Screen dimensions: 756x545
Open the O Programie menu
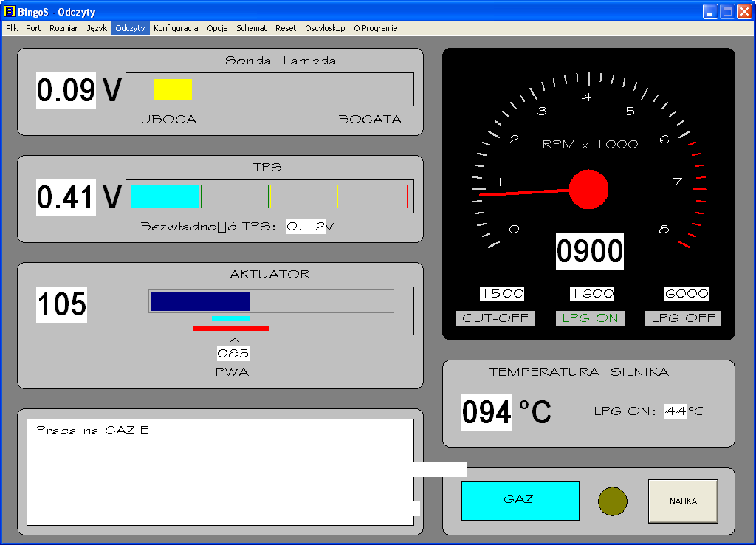click(x=379, y=28)
